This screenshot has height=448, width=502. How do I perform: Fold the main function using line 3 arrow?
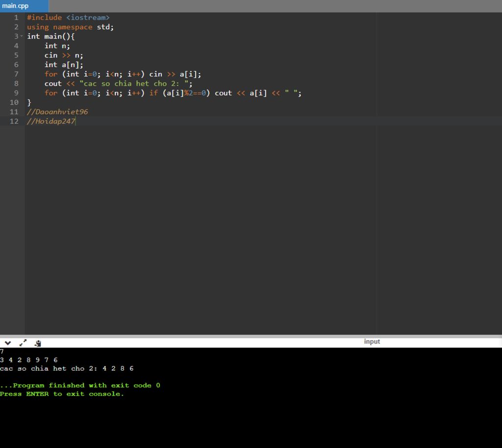(x=22, y=36)
